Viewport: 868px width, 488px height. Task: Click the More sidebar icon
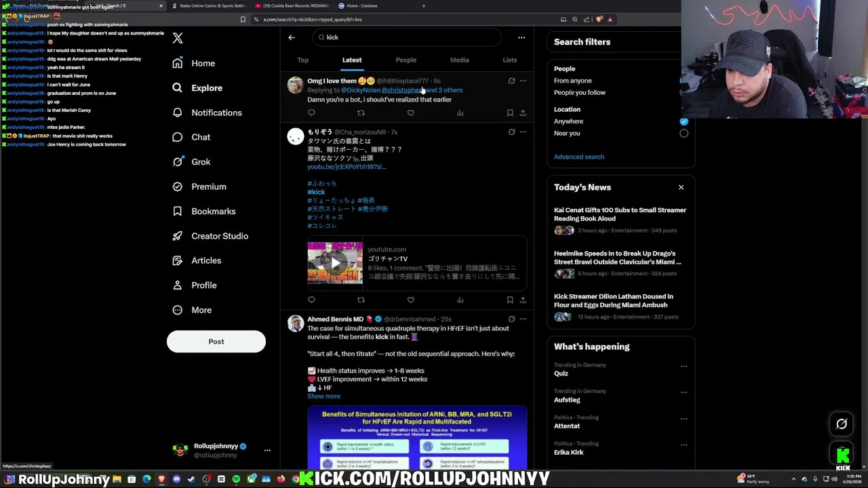click(x=178, y=310)
